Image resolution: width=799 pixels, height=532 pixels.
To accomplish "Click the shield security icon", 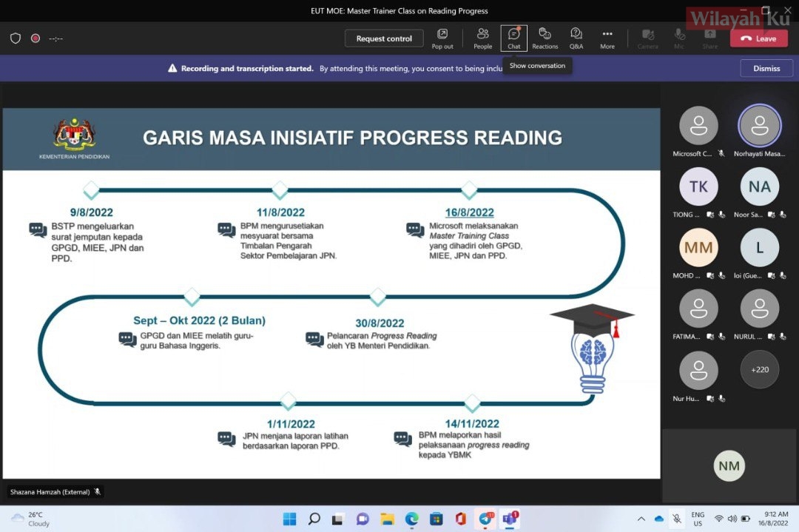I will pos(16,38).
